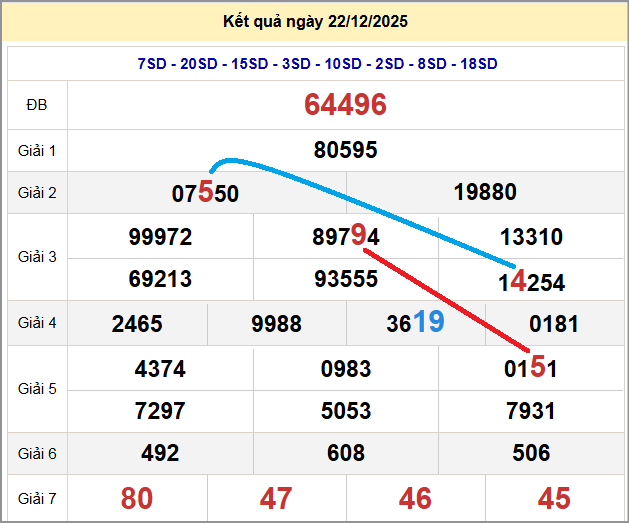Viewport: 629px width, 523px height.
Task: Select the Giải 2 number 07550
Action: pyautogui.click(x=205, y=192)
